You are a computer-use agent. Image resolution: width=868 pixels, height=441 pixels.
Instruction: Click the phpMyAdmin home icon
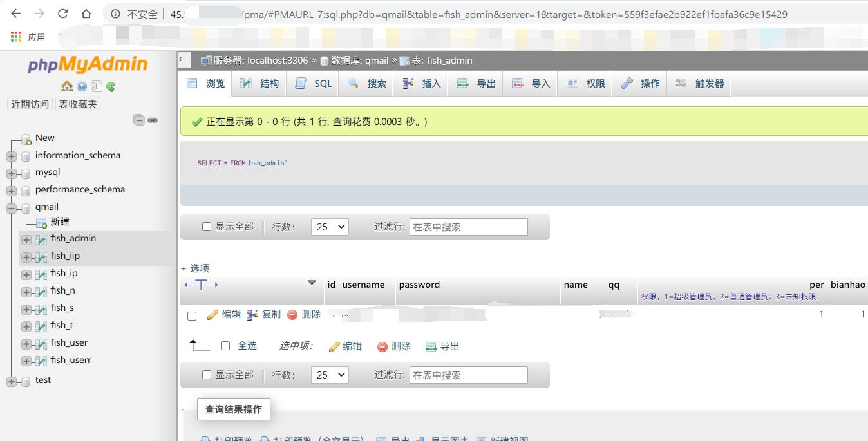click(66, 86)
